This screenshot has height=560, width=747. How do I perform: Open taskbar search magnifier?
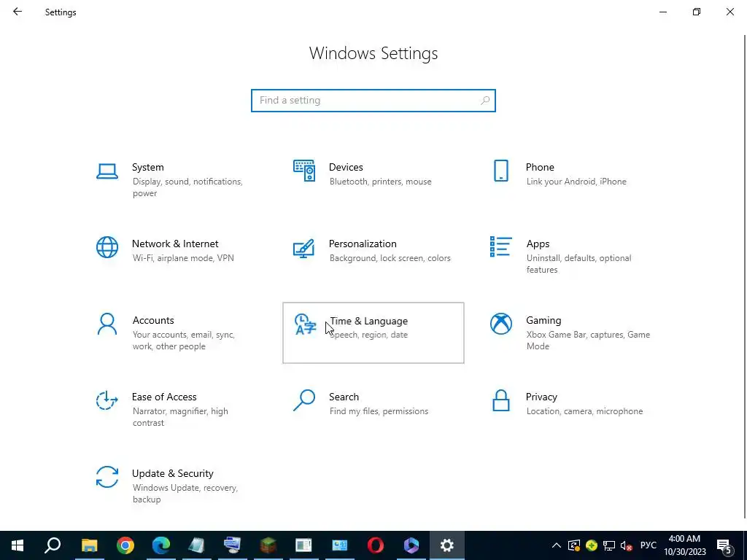[53, 545]
